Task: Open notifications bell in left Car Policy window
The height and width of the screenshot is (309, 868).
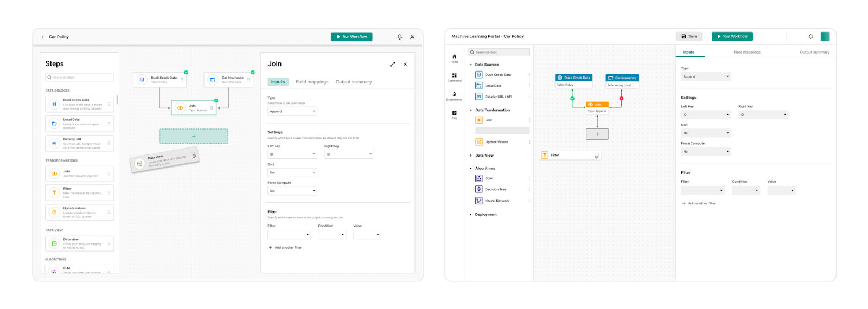Action: (x=400, y=37)
